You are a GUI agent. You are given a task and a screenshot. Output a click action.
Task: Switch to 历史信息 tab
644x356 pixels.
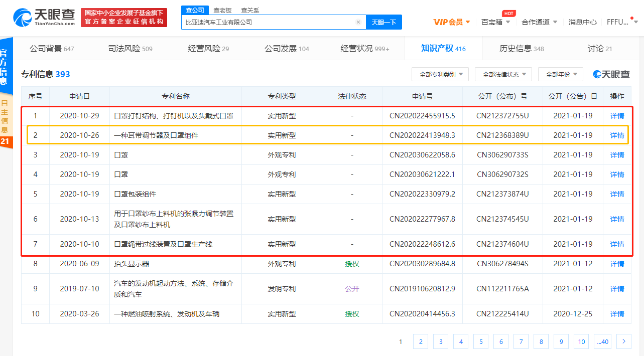(522, 49)
